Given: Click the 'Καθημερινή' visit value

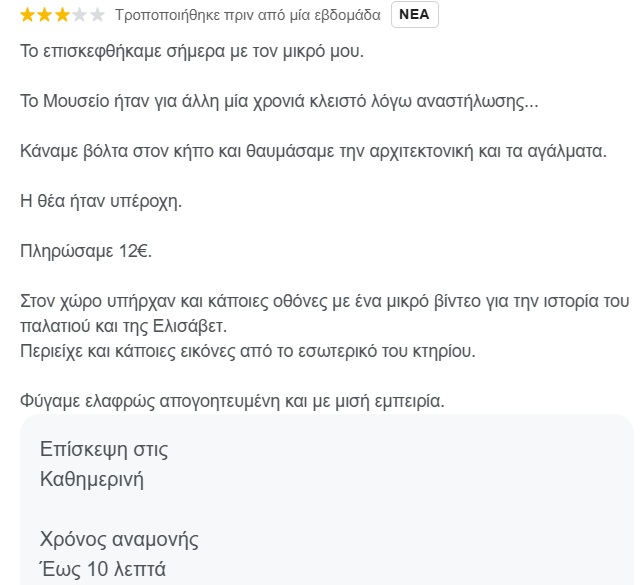Looking at the screenshot, I should 92,479.
